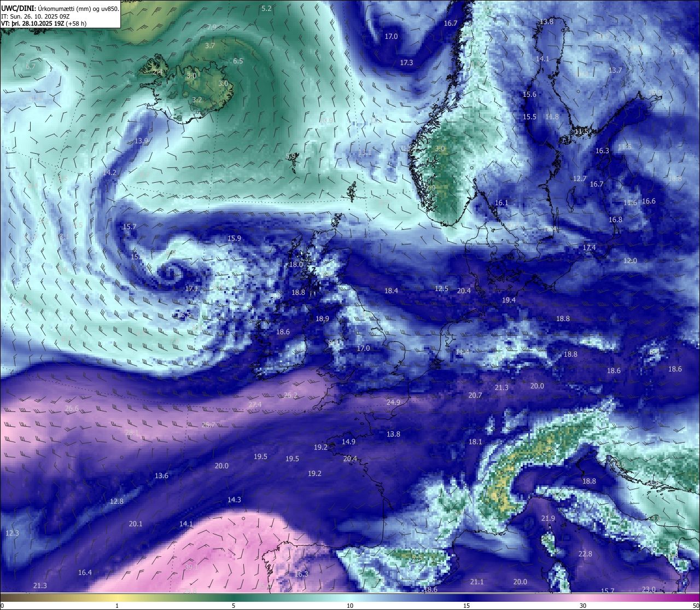Screen dimensions: 700x610
Task: Click the legend tick label 30
Action: point(583,606)
